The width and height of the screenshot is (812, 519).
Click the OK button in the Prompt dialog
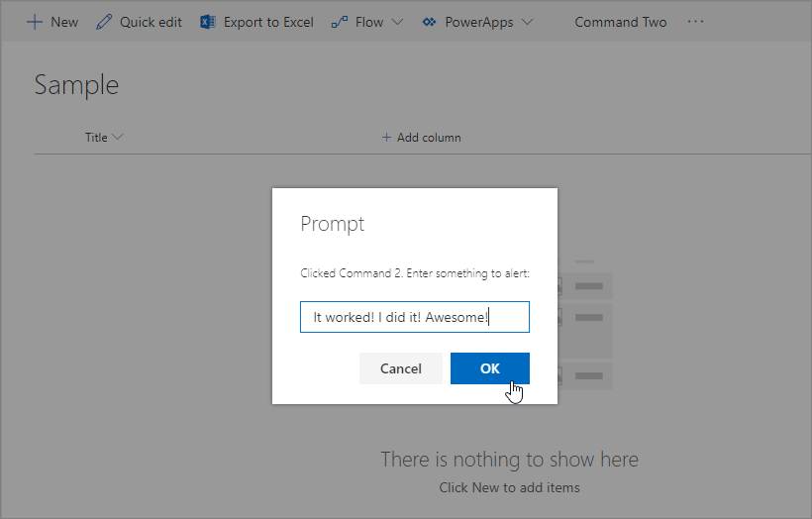[490, 368]
